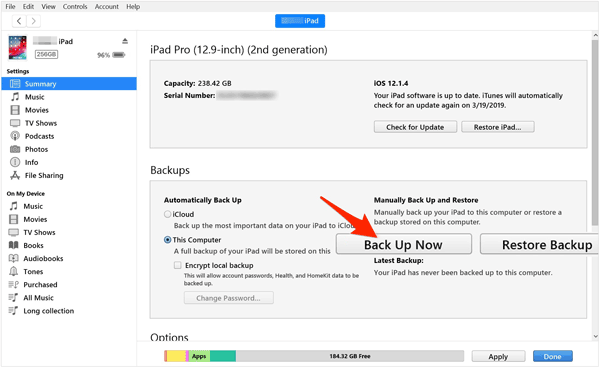Click the Purchased playlist icon
The image size is (600, 368).
pos(14,285)
